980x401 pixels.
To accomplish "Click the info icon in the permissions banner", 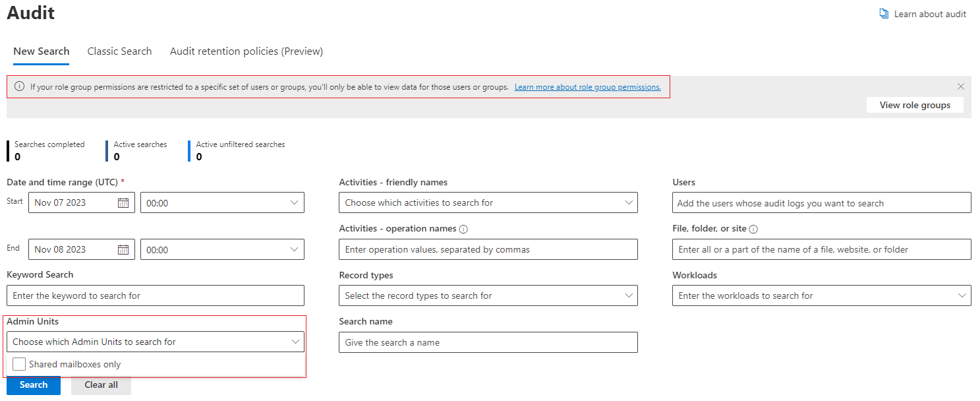I will pyautogui.click(x=19, y=87).
